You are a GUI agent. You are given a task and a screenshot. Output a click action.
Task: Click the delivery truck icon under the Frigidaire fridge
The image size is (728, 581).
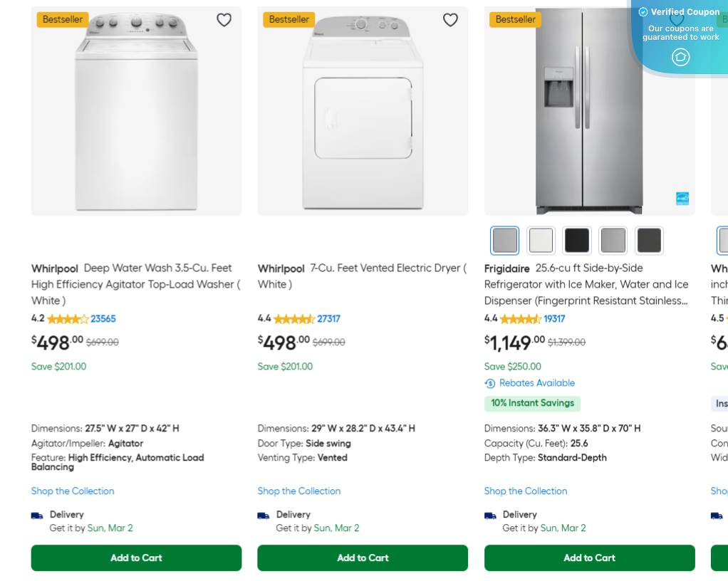(490, 515)
